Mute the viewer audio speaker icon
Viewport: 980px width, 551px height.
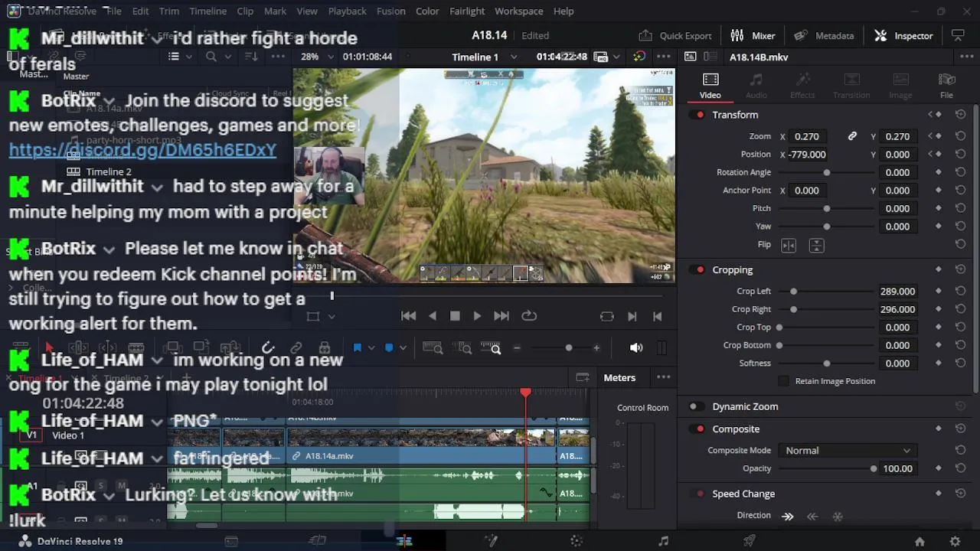click(x=636, y=347)
